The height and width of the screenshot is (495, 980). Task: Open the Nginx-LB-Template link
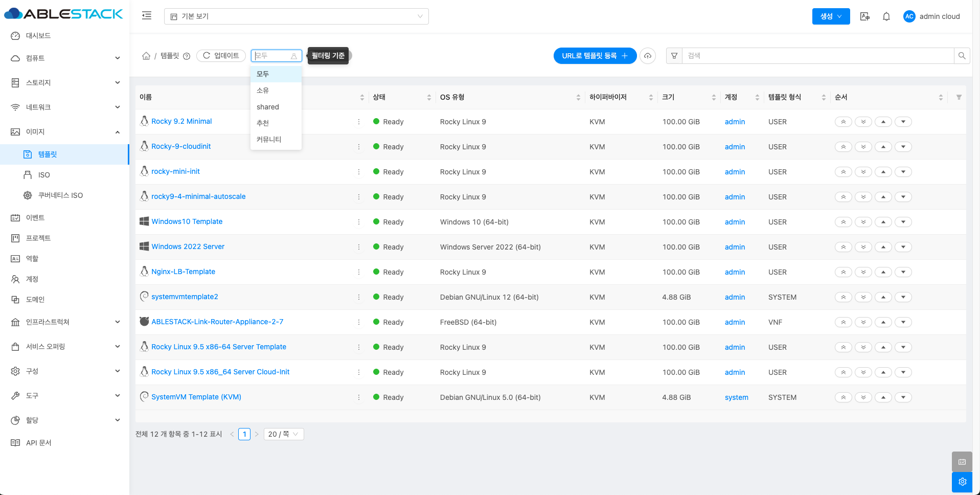(183, 272)
